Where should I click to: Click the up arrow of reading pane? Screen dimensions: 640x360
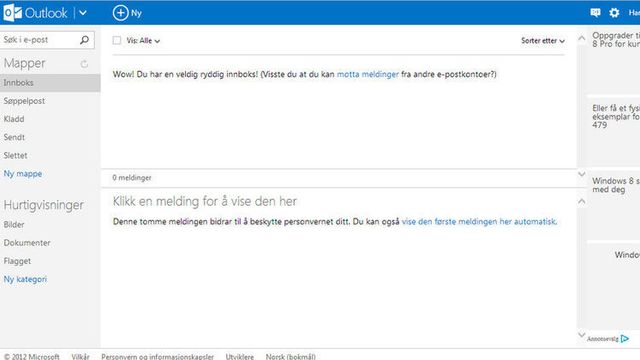point(582,201)
